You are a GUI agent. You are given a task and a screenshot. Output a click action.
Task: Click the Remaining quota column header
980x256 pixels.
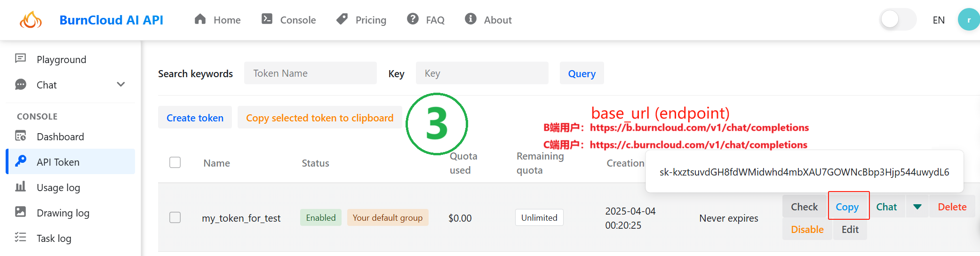pos(540,163)
